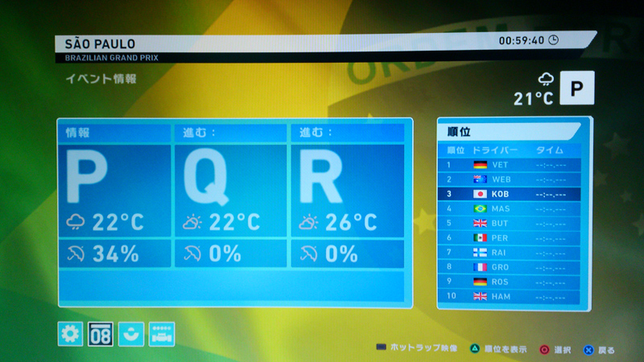
Task: Click the BRAZILIAN GRAND PRIX subtitle
Action: click(112, 58)
